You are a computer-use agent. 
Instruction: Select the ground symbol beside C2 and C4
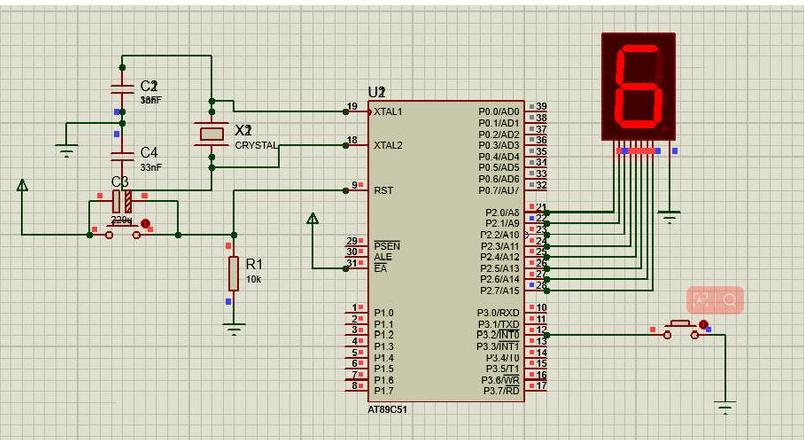(x=67, y=150)
